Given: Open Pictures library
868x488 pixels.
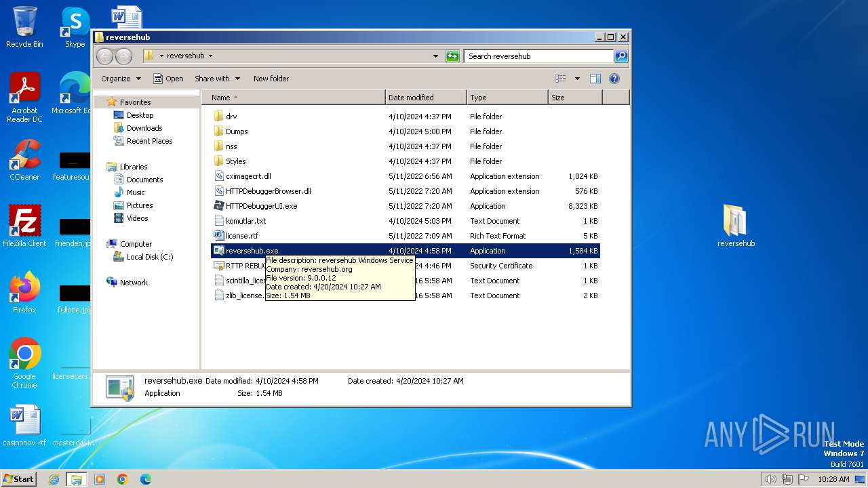Looking at the screenshot, I should [140, 205].
